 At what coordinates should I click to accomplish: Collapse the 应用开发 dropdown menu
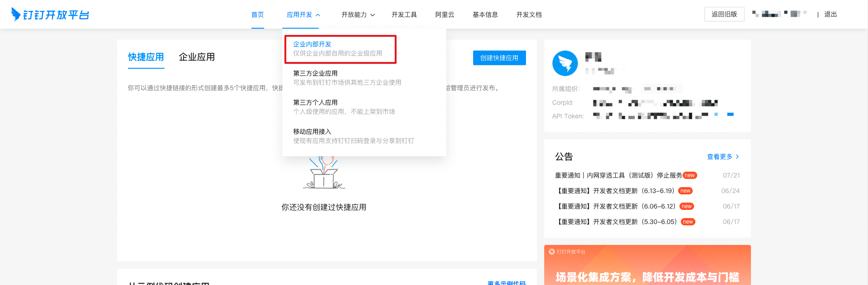pyautogui.click(x=303, y=15)
